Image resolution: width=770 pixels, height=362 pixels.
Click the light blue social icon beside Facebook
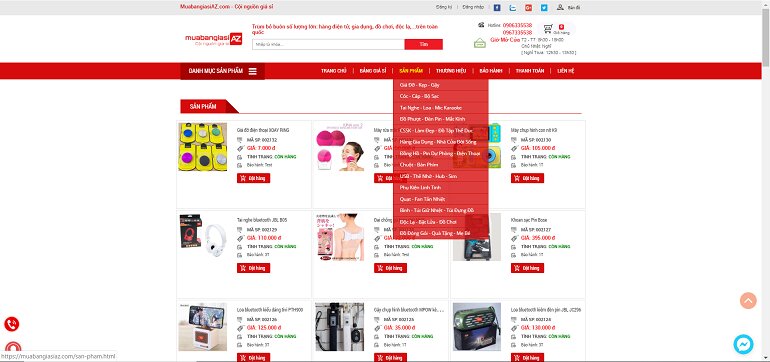click(x=513, y=7)
